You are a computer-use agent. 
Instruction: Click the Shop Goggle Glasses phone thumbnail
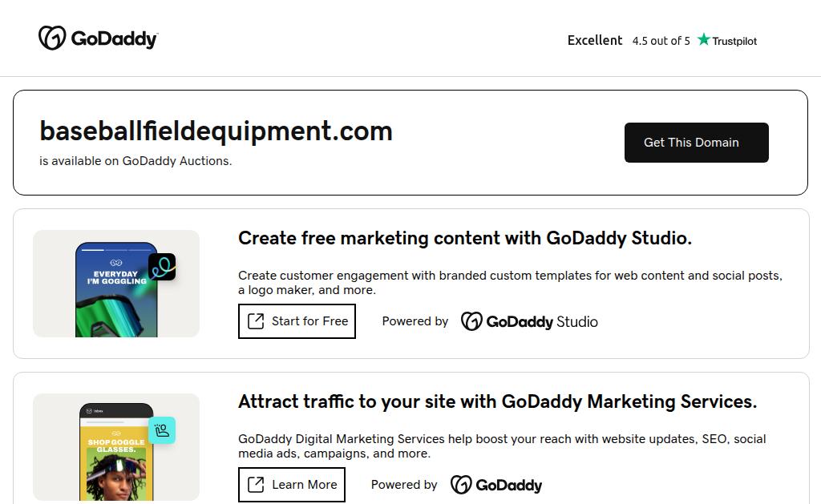(x=115, y=454)
